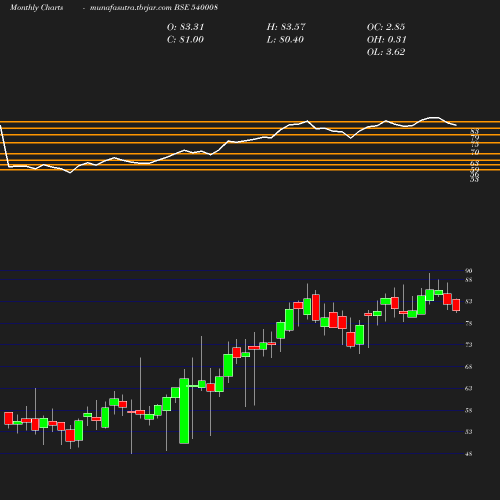Select the '73' candlestick price axis label

tap(469, 345)
